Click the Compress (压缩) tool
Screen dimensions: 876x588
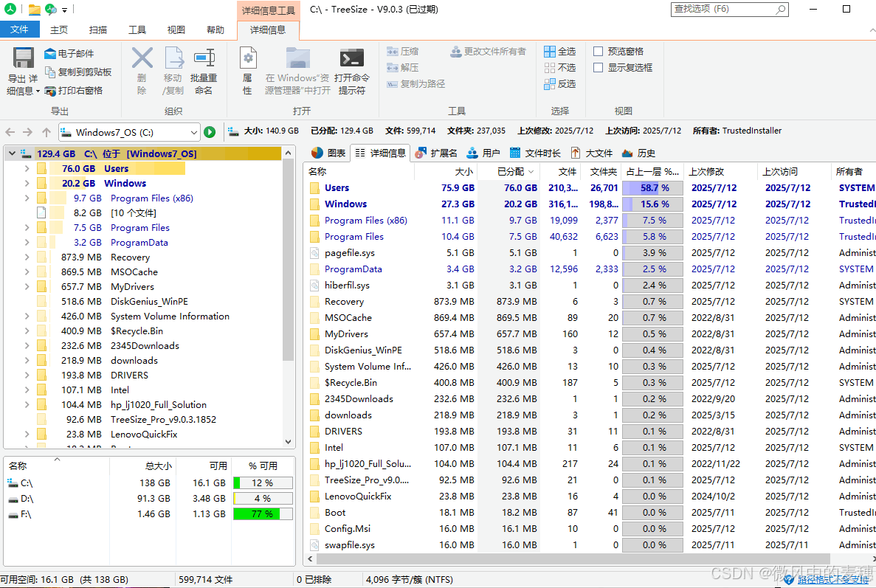tap(402, 52)
